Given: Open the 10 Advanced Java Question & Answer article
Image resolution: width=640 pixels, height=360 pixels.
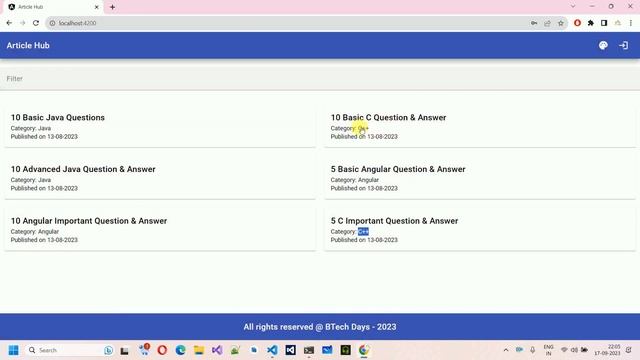Looking at the screenshot, I should pos(160,178).
